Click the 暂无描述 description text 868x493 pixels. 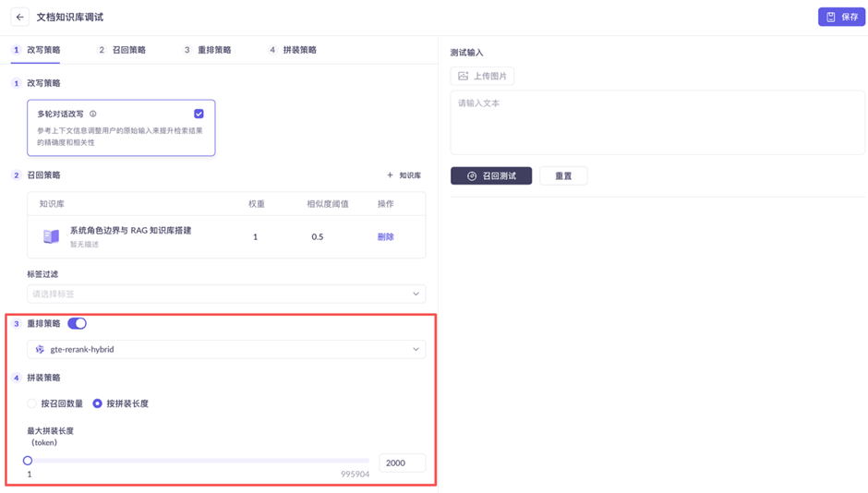click(84, 244)
